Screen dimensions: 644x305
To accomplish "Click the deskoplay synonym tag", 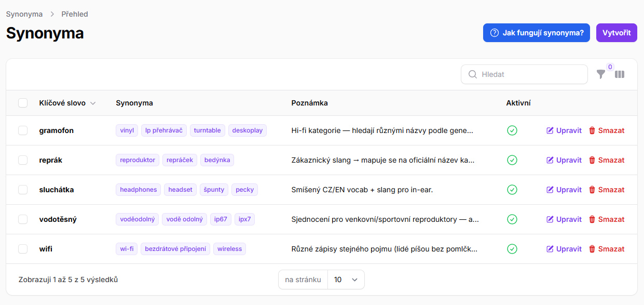I will click(x=248, y=130).
